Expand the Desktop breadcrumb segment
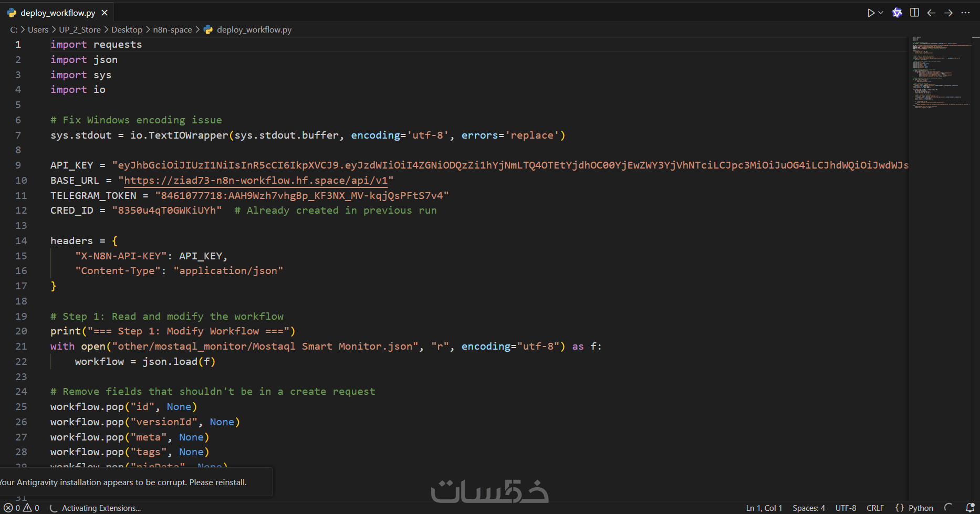The height and width of the screenshot is (514, 980). click(127, 30)
